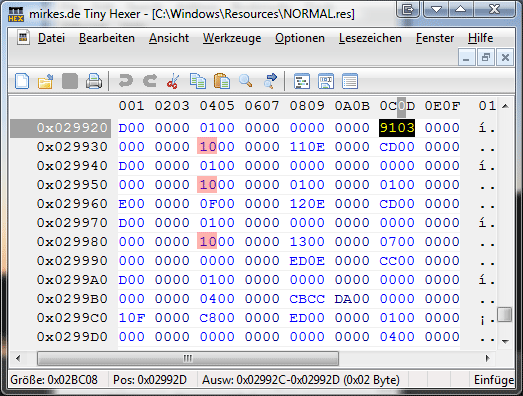Image resolution: width=523 pixels, height=396 pixels.
Task: Open the Hilfe menu
Action: tap(480, 38)
